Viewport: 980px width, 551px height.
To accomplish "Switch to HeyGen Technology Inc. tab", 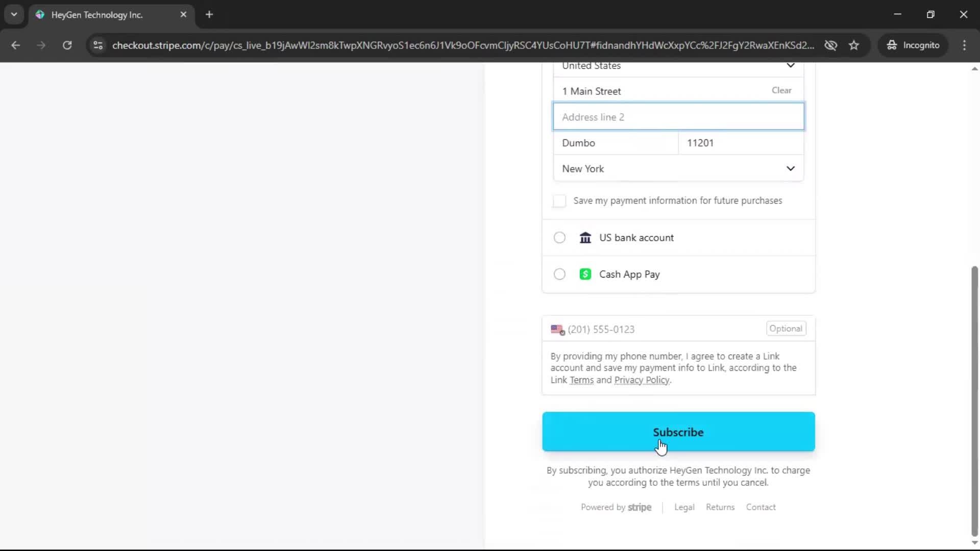I will point(97,15).
